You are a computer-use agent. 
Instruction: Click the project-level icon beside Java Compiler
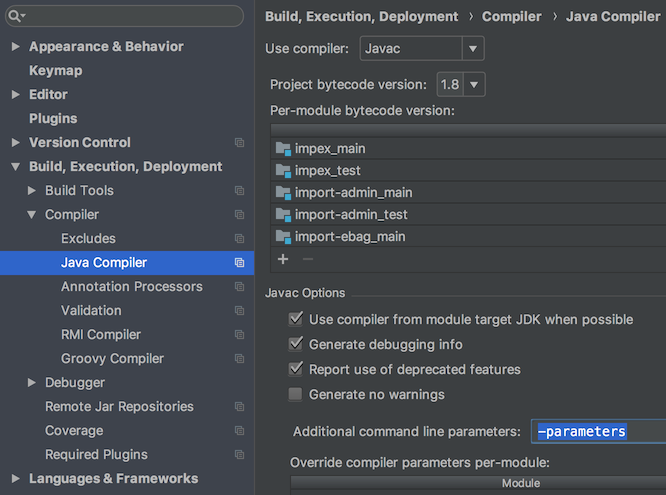click(239, 263)
